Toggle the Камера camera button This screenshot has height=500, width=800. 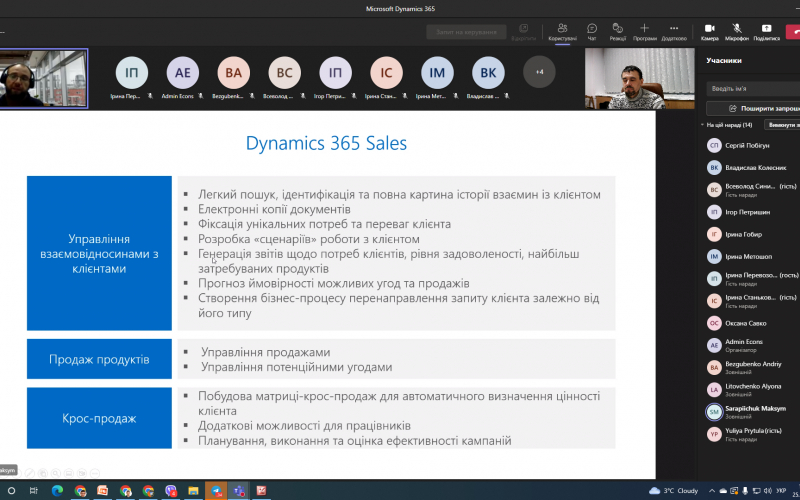tap(710, 32)
